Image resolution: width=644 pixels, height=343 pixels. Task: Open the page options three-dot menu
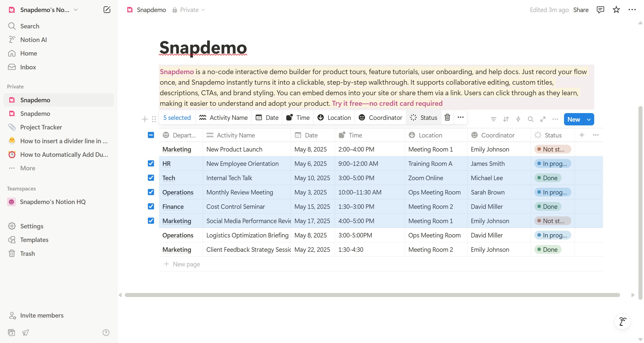(x=632, y=10)
